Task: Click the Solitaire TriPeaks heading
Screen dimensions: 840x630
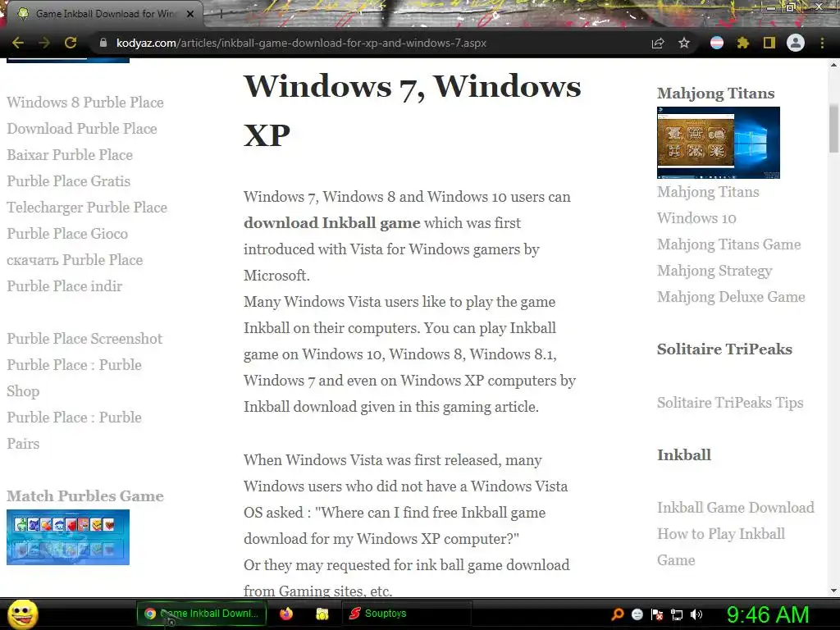Action: [x=724, y=349]
